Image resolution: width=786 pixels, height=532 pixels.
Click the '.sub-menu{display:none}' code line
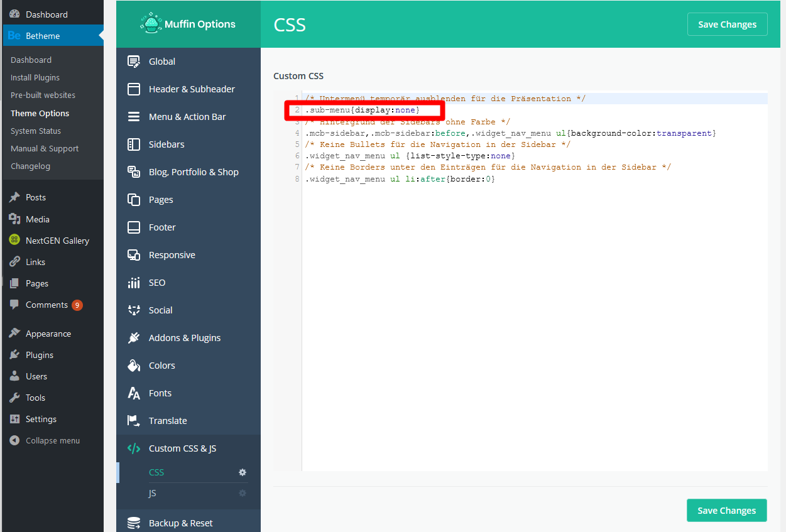363,110
